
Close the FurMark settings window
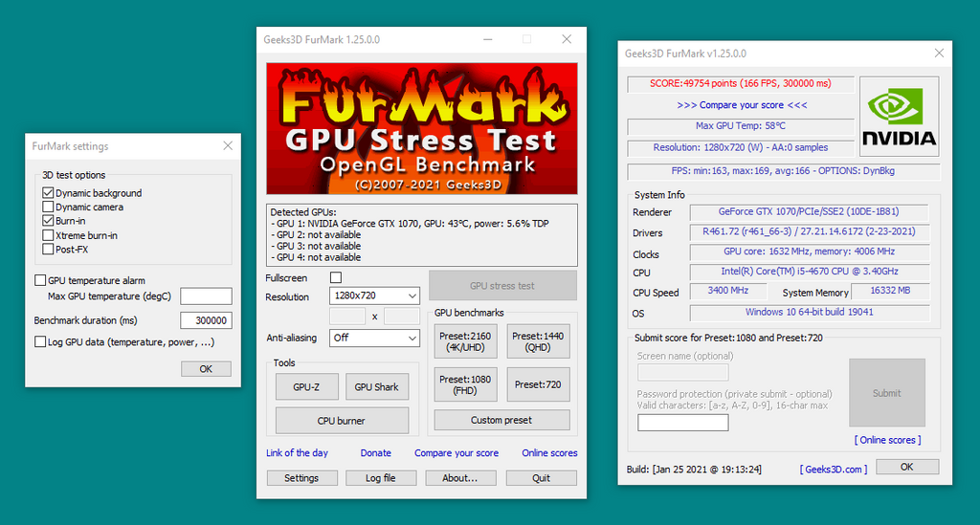[x=228, y=145]
